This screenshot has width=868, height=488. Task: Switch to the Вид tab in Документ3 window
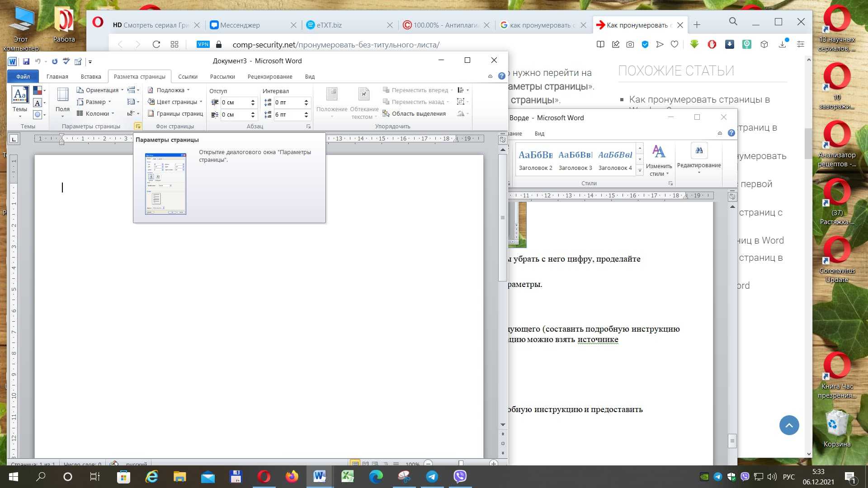tap(310, 76)
